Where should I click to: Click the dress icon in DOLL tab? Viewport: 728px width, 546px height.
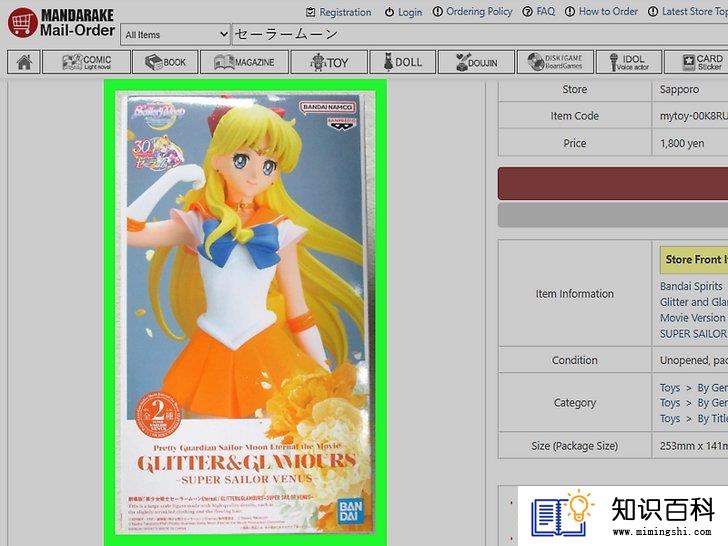coord(388,62)
